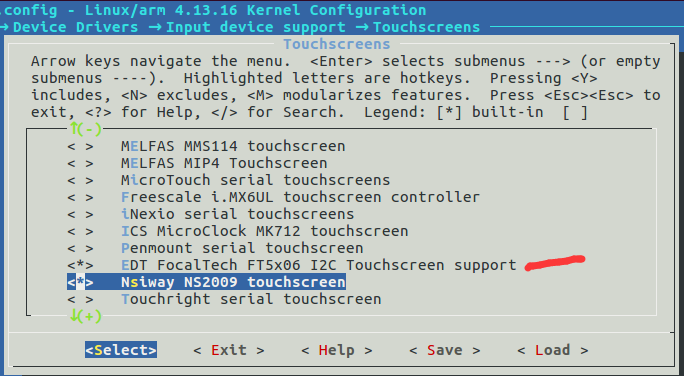Click the Exit button
Image resolution: width=684 pixels, height=376 pixels.
(x=229, y=350)
